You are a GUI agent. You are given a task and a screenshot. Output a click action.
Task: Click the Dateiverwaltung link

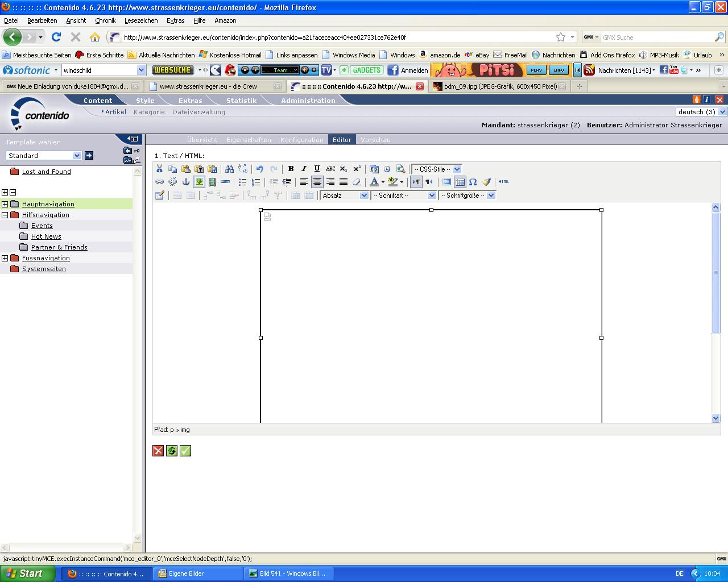pyautogui.click(x=198, y=112)
